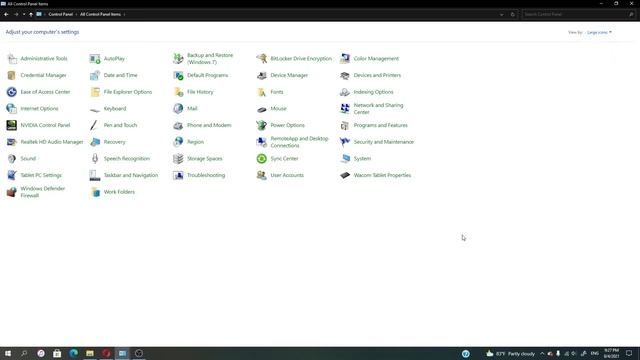
Task: Open Storage Spaces icon
Action: coord(178,159)
